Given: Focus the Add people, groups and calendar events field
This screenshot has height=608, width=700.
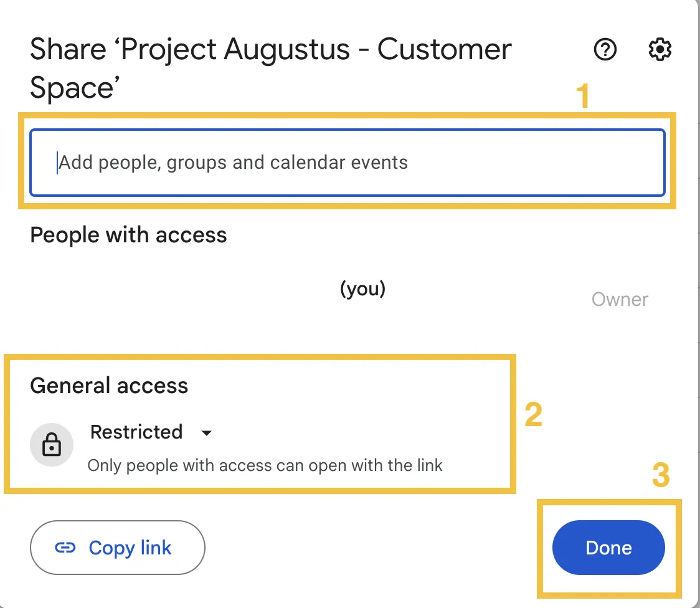Looking at the screenshot, I should pos(348,163).
